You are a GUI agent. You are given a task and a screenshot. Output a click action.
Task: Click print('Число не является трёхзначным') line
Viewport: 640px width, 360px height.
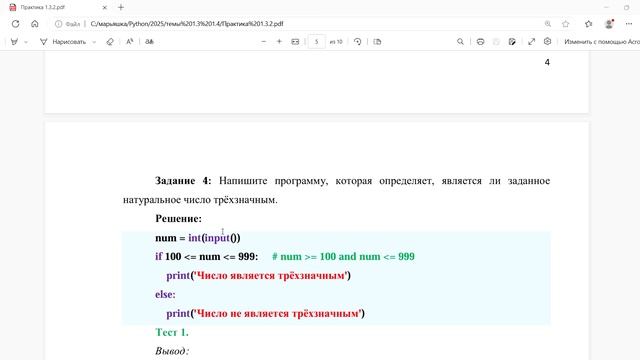265,313
